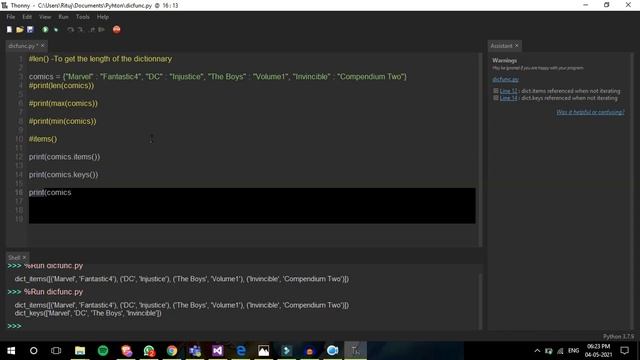Open the Windows notification center
Image resolution: width=640 pixels, height=360 pixels.
coord(624,351)
